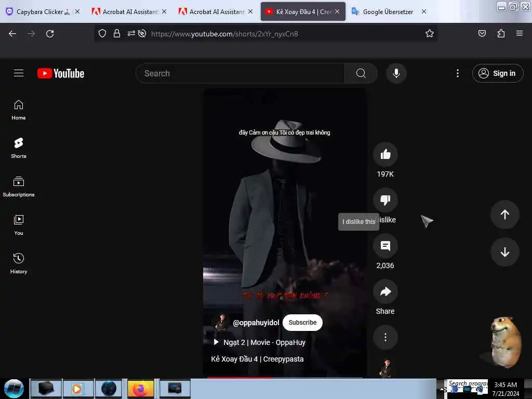Search with your voice microphone button
This screenshot has width=532, height=399.
coord(396,73)
